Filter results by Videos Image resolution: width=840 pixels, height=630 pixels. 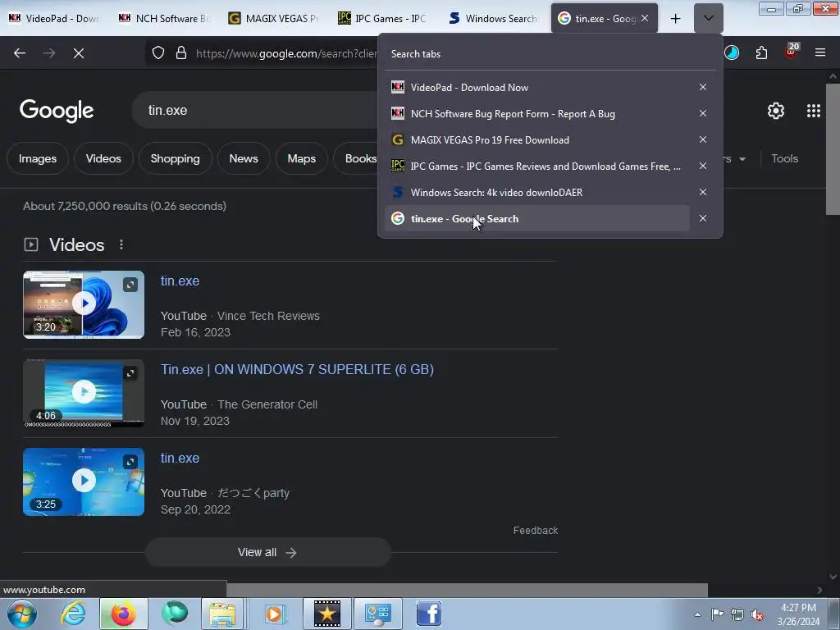coord(103,158)
